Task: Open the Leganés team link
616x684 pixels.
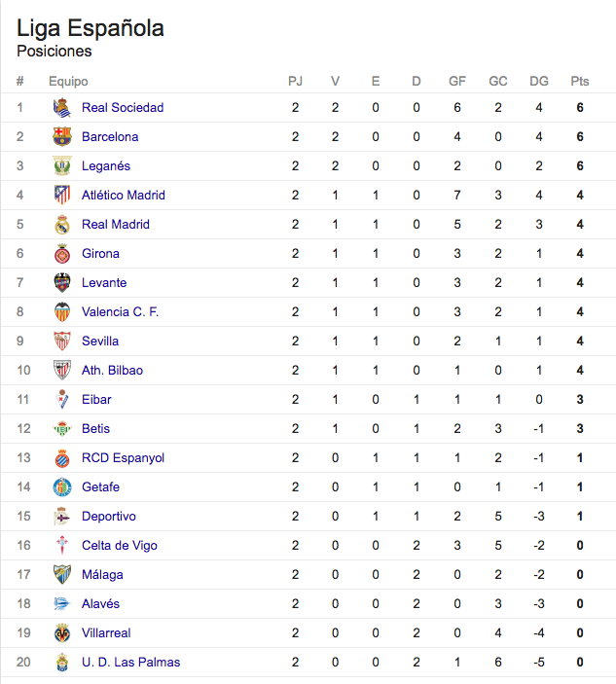Action: 106,166
